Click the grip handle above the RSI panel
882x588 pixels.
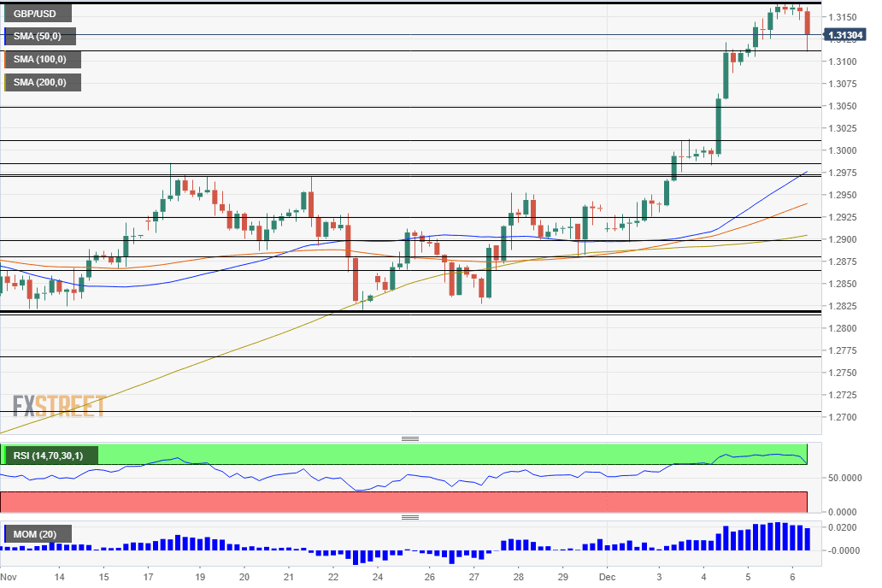coord(410,438)
